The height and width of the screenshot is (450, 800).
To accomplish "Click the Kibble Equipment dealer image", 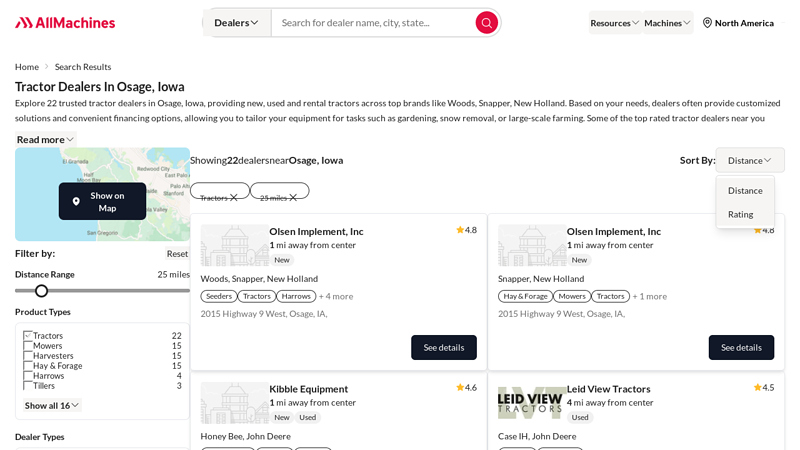I will (x=234, y=402).
